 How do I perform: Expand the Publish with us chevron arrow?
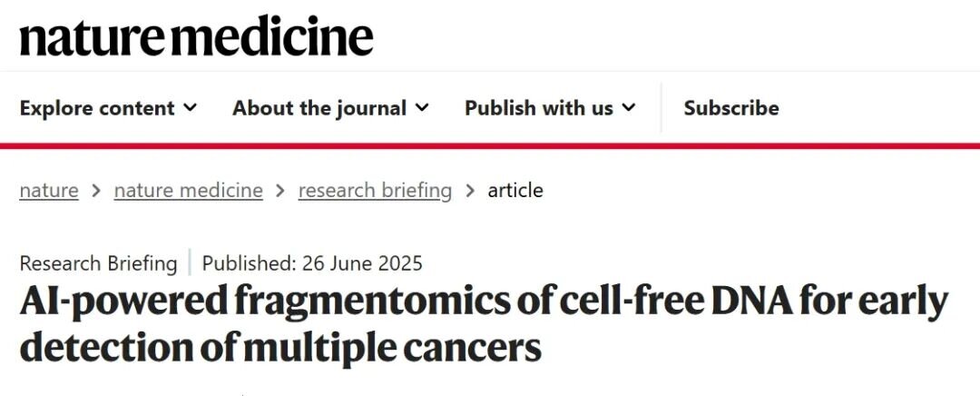coord(629,107)
